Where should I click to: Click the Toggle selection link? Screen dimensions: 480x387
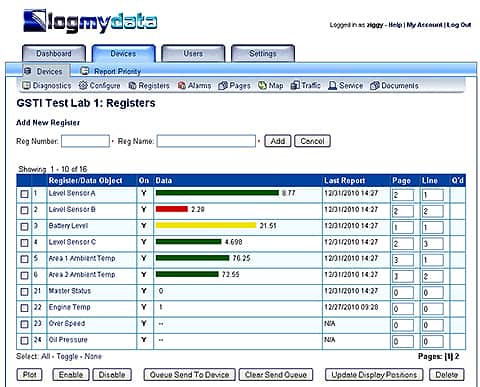(x=67, y=357)
